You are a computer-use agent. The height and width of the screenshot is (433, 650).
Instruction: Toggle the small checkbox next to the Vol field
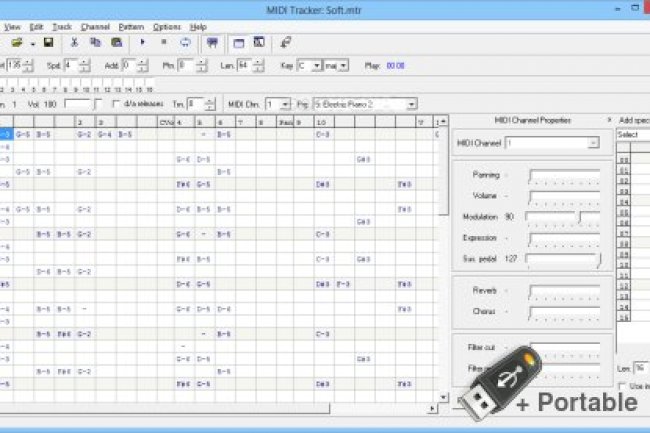tap(98, 104)
